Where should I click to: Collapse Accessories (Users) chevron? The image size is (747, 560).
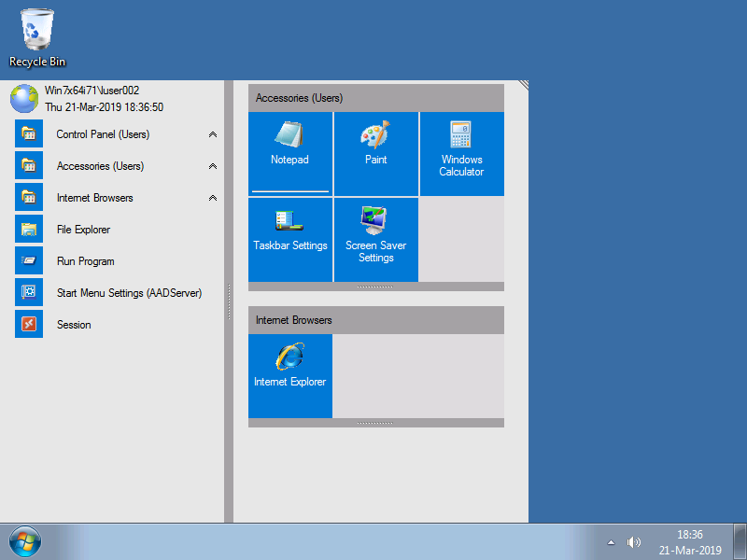(213, 166)
